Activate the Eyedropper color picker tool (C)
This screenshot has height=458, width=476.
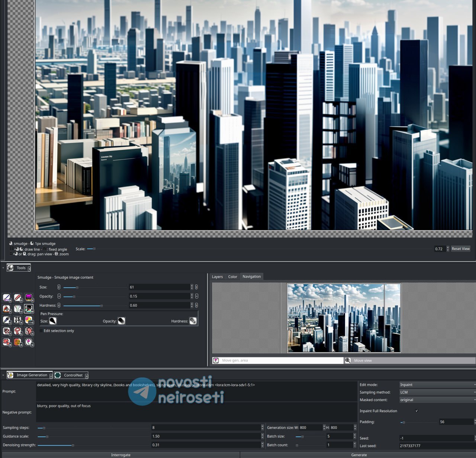point(7,320)
